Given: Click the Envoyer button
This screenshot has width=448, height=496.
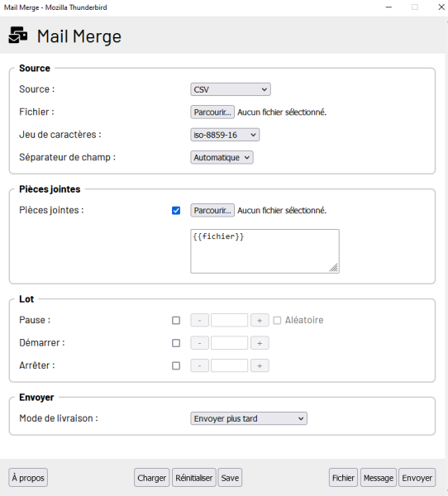Looking at the screenshot, I should pos(417,478).
